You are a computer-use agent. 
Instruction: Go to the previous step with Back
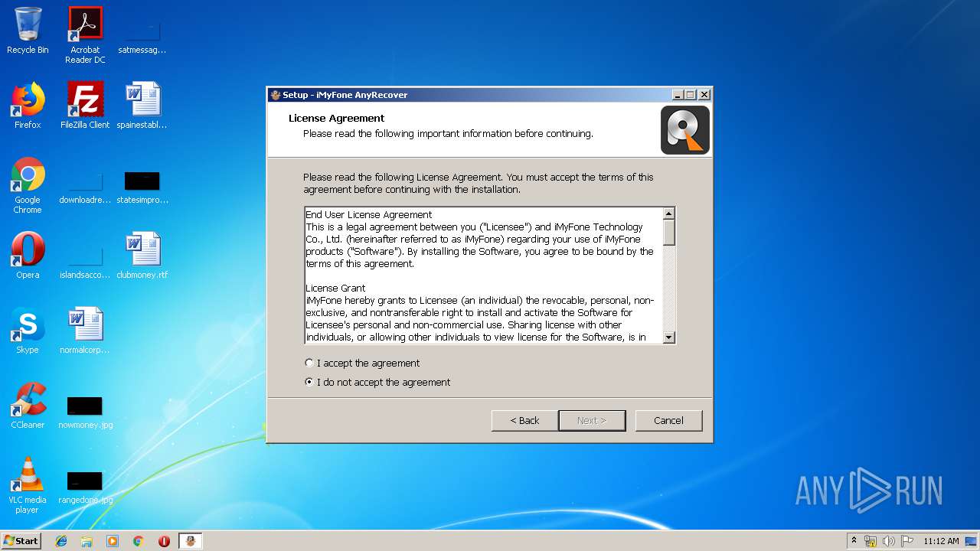(x=524, y=421)
